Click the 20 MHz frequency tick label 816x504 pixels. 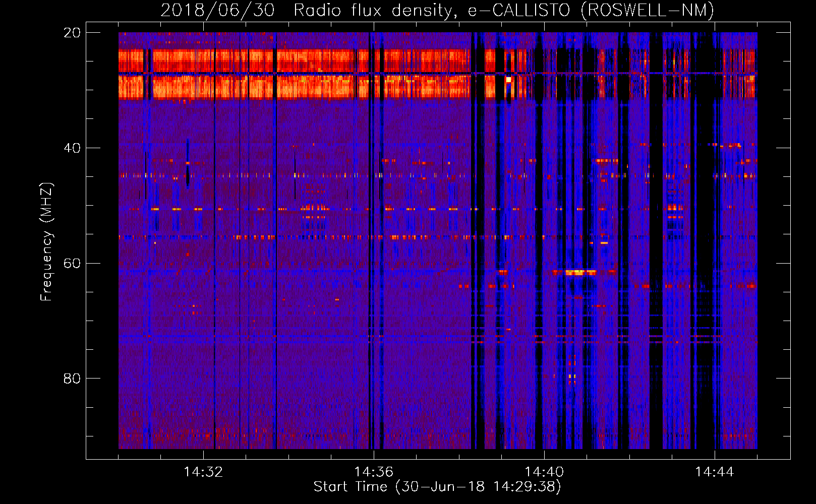point(72,33)
